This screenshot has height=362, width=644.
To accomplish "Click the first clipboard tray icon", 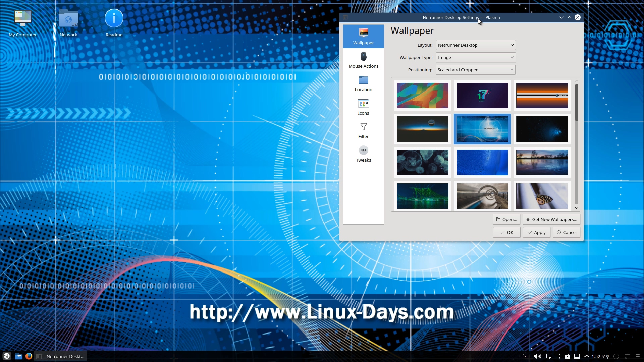I will click(549, 356).
